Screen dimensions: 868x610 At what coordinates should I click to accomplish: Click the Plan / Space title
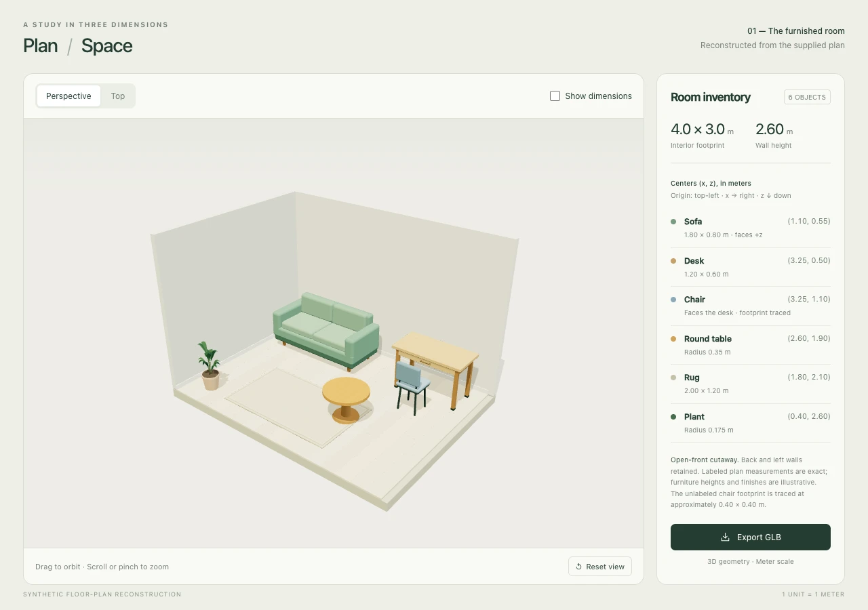pyautogui.click(x=78, y=46)
